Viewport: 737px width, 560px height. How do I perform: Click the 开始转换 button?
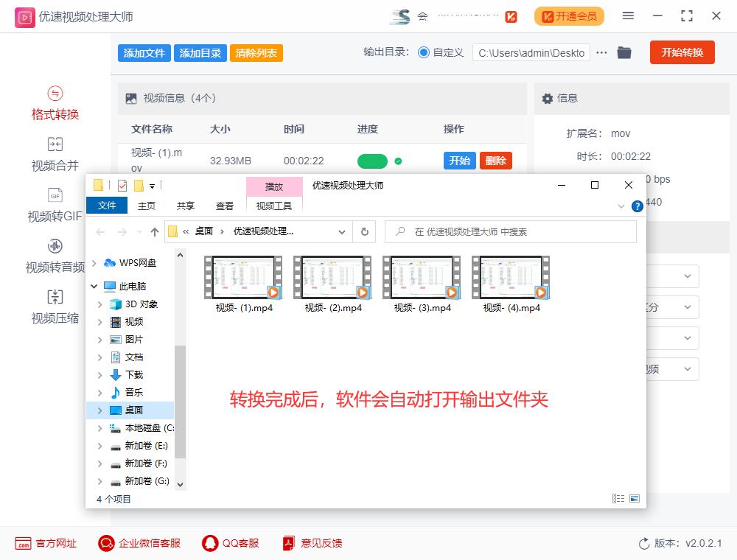click(682, 52)
